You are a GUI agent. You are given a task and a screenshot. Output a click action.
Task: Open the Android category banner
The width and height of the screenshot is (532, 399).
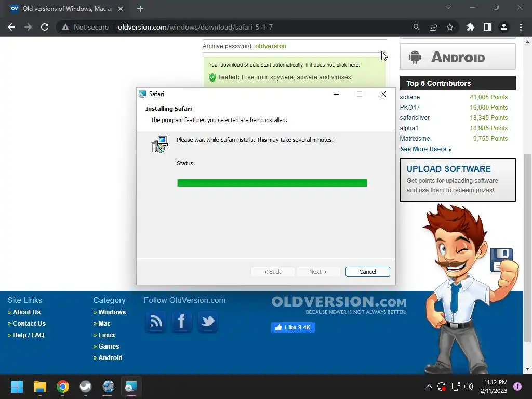click(458, 57)
